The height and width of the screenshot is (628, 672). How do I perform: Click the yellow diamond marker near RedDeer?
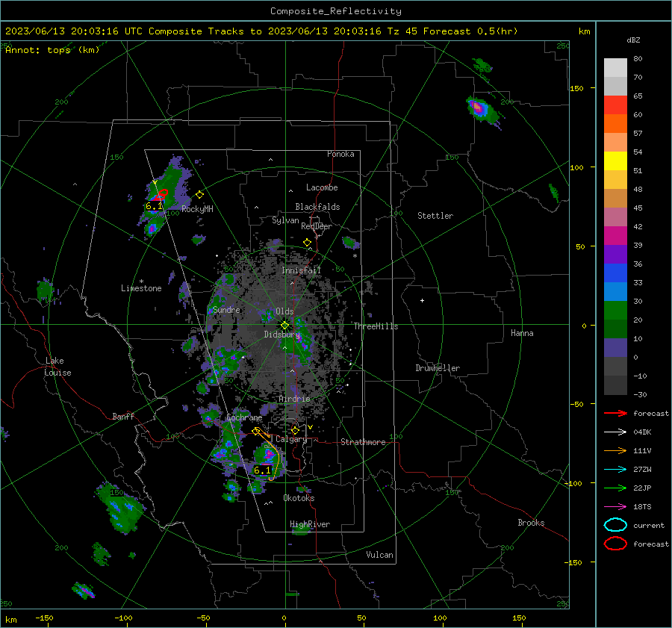coord(307,243)
